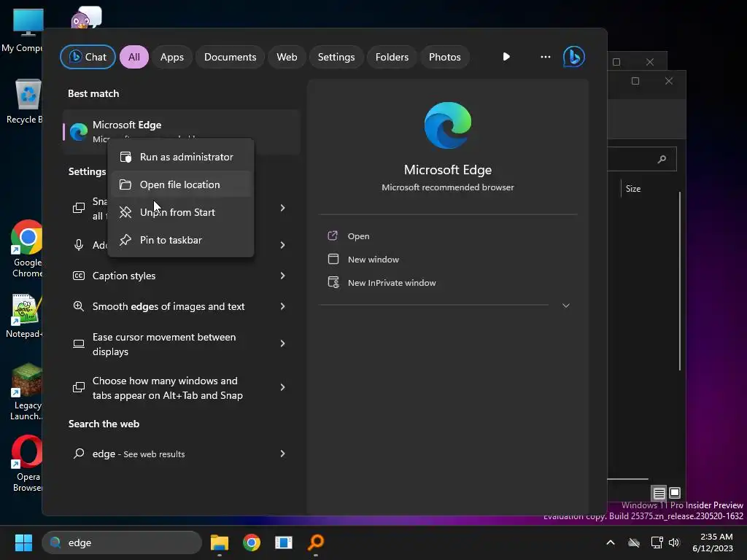This screenshot has height=560, width=747.
Task: Click the Bing Chat filter pill
Action: (88, 57)
